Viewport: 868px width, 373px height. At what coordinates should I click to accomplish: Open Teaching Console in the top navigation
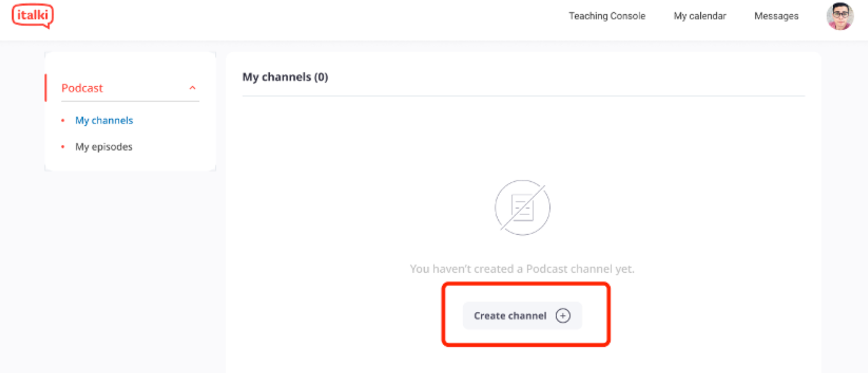[607, 16]
